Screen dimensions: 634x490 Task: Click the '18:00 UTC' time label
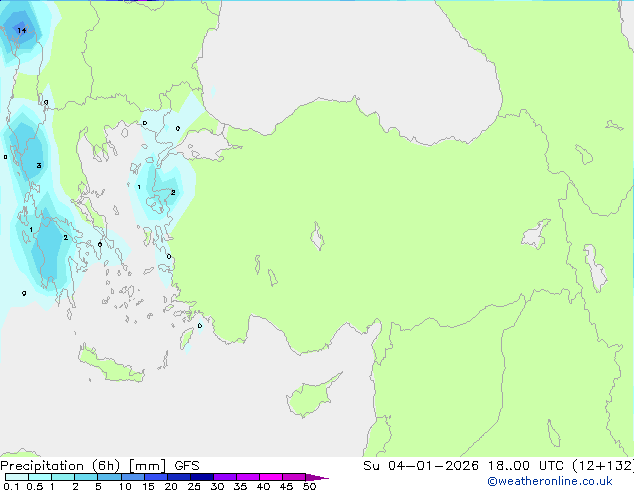click(x=526, y=466)
